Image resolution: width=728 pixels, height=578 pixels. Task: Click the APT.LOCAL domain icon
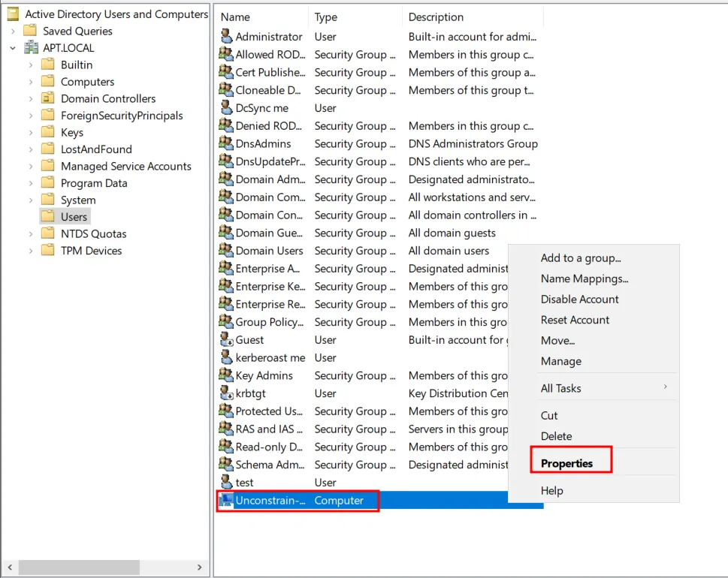(x=31, y=48)
